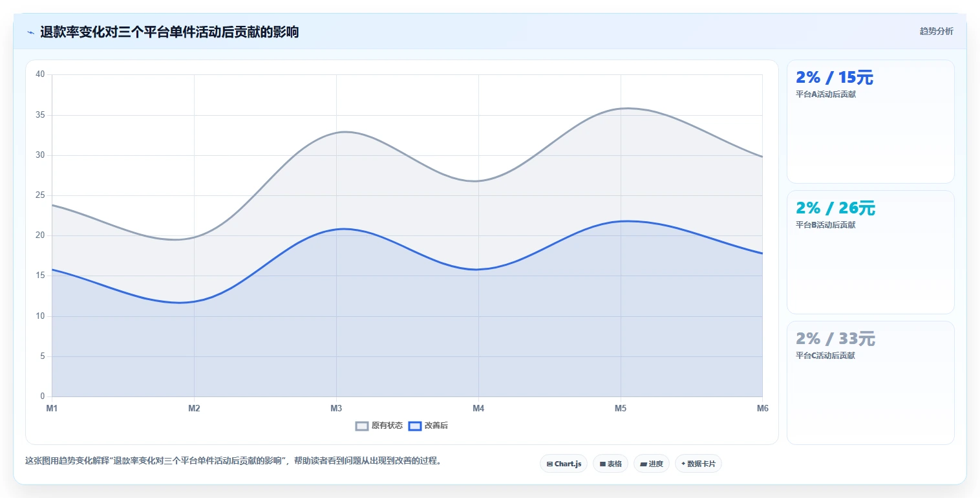Viewport: 980px width, 498px height.
Task: Click the gray 原有状态 legend swatch
Action: pos(362,426)
